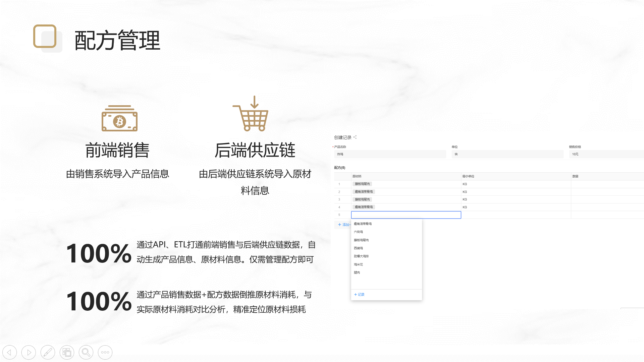Click the 原材料 column header
The height and width of the screenshot is (362, 644).
click(357, 176)
